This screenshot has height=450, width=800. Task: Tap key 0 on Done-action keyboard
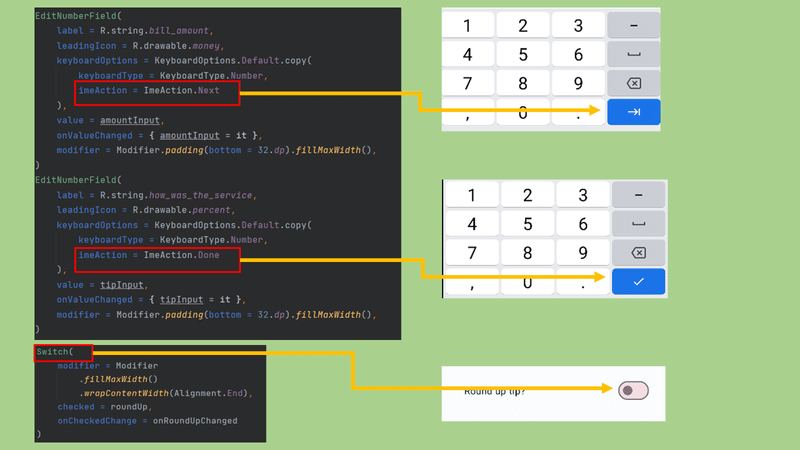pos(528,282)
